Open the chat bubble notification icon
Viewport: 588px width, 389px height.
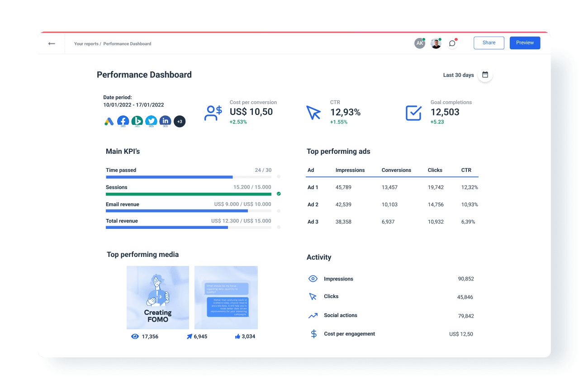click(x=452, y=43)
